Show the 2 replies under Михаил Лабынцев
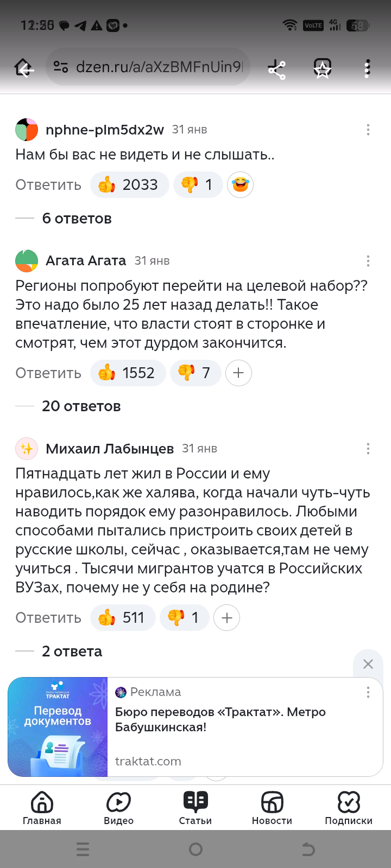 (x=72, y=652)
